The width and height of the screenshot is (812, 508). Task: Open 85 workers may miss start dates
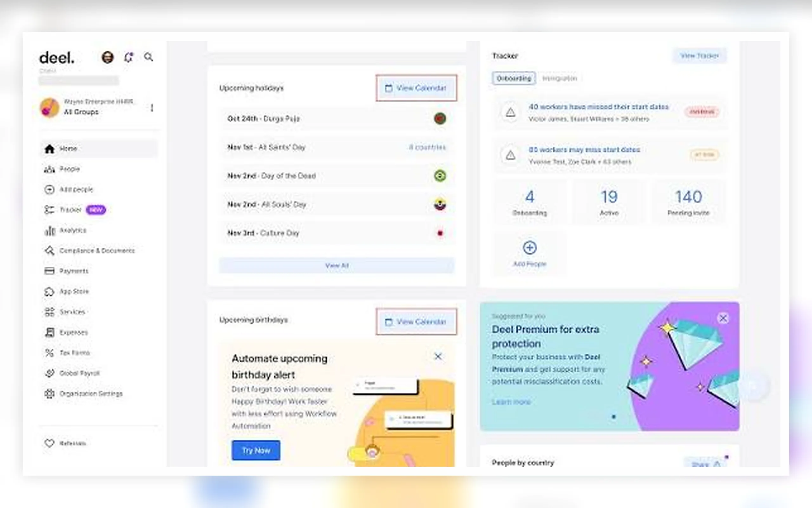coord(610,155)
